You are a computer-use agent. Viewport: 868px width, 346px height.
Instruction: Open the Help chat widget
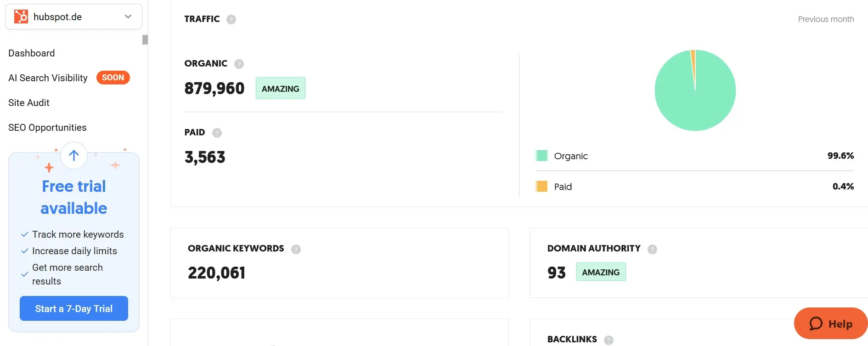pyautogui.click(x=830, y=323)
